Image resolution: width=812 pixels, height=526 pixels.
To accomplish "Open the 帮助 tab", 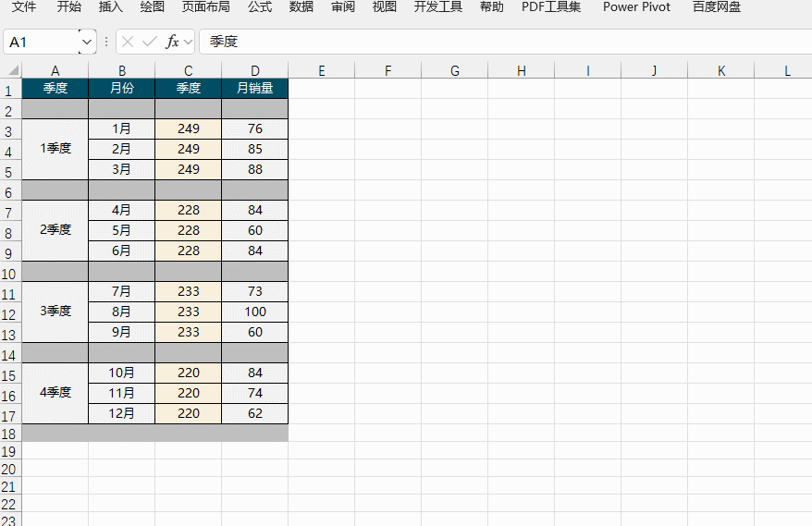I will point(491,6).
